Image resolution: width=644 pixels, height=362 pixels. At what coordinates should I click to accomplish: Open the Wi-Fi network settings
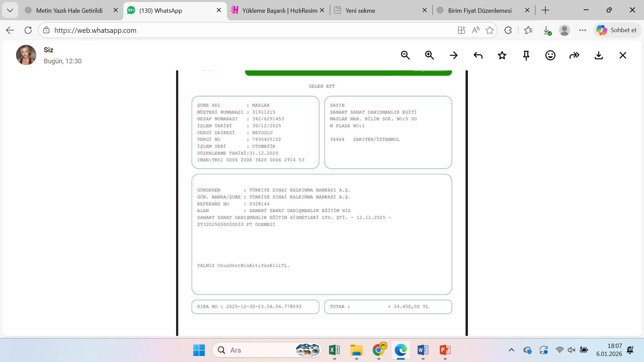click(559, 350)
